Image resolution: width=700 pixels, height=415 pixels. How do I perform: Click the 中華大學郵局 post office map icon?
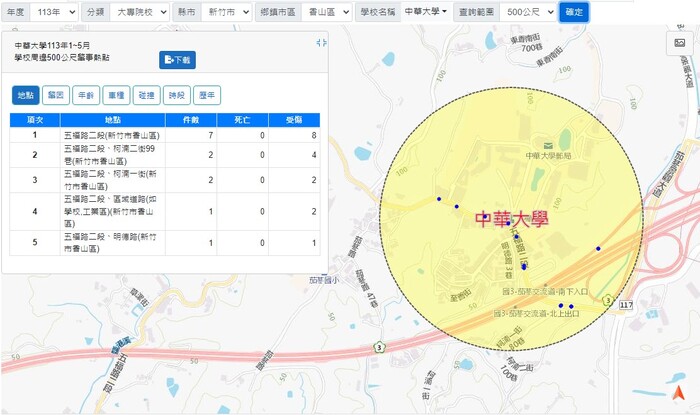[548, 145]
